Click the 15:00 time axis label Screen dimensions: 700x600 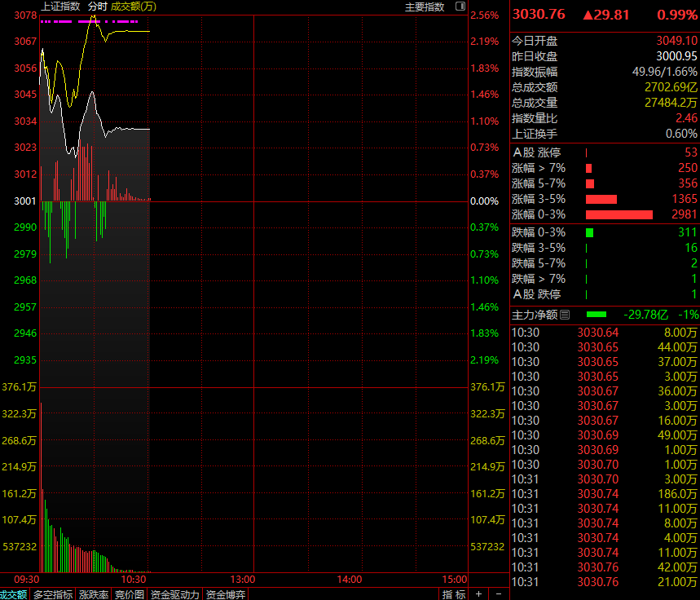[x=455, y=580]
